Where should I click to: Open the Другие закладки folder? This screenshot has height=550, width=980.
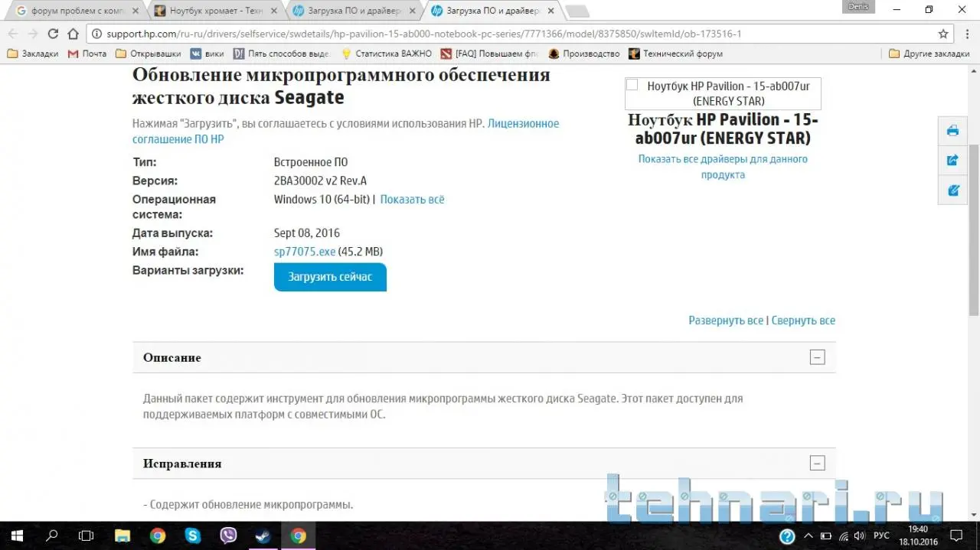[x=929, y=54]
